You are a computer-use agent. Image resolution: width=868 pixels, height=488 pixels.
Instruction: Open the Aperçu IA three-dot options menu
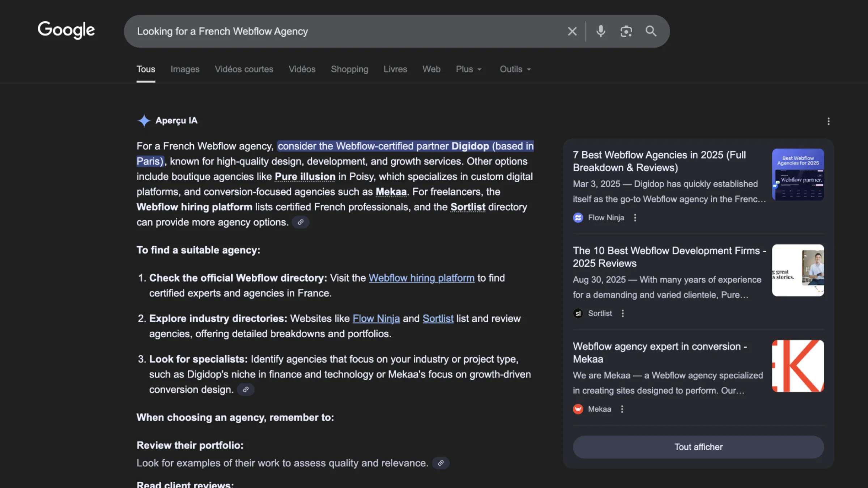828,121
